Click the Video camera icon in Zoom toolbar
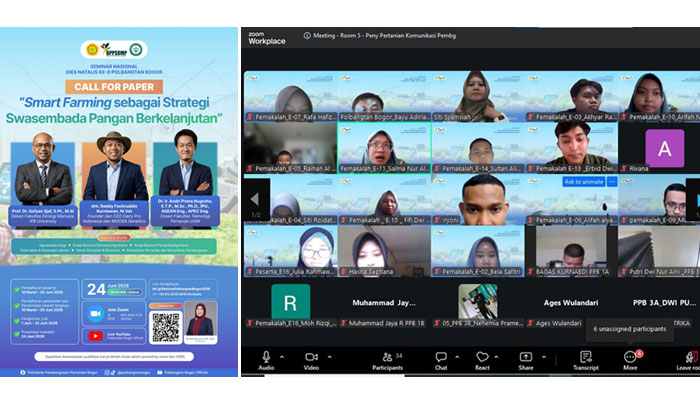Screen dimensions: 700x401 [x=311, y=357]
